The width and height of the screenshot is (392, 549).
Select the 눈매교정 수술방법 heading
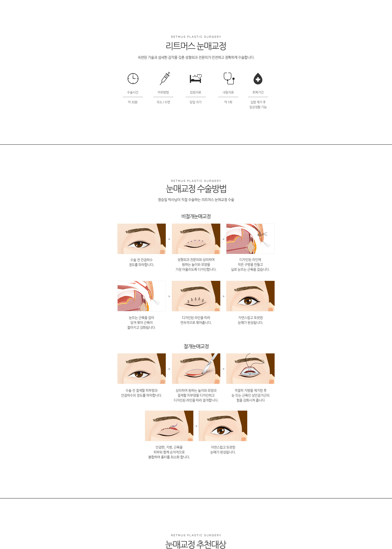pos(196,188)
